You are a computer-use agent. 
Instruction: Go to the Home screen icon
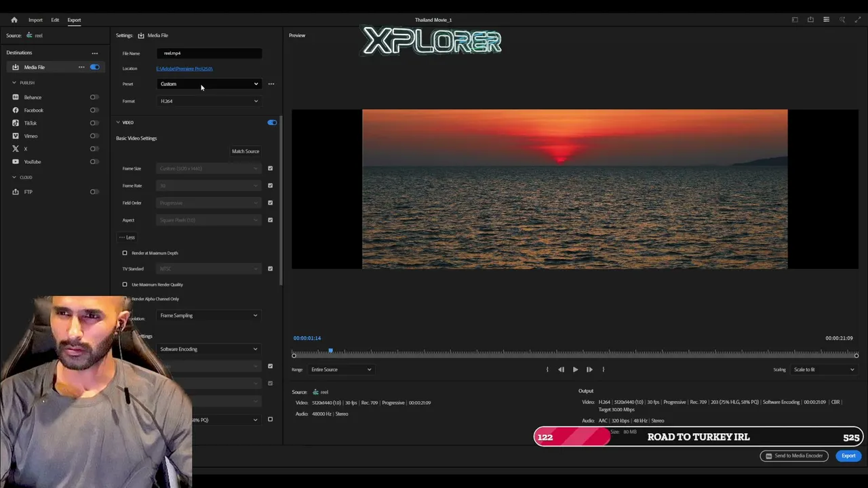pos(14,20)
